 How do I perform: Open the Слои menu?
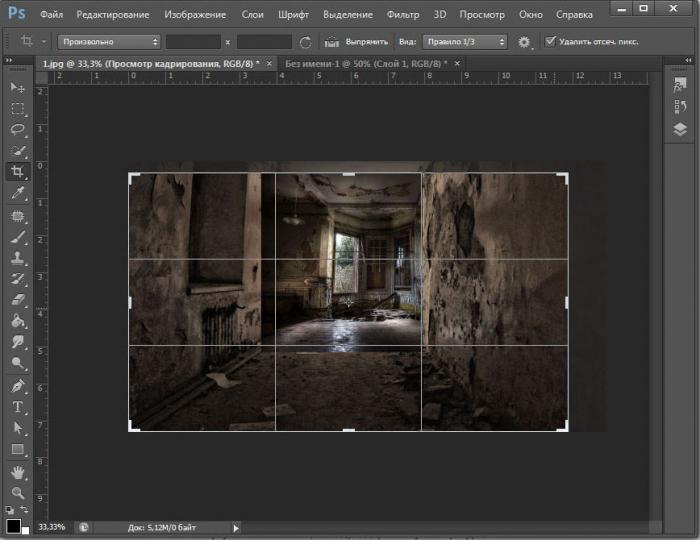(253, 15)
